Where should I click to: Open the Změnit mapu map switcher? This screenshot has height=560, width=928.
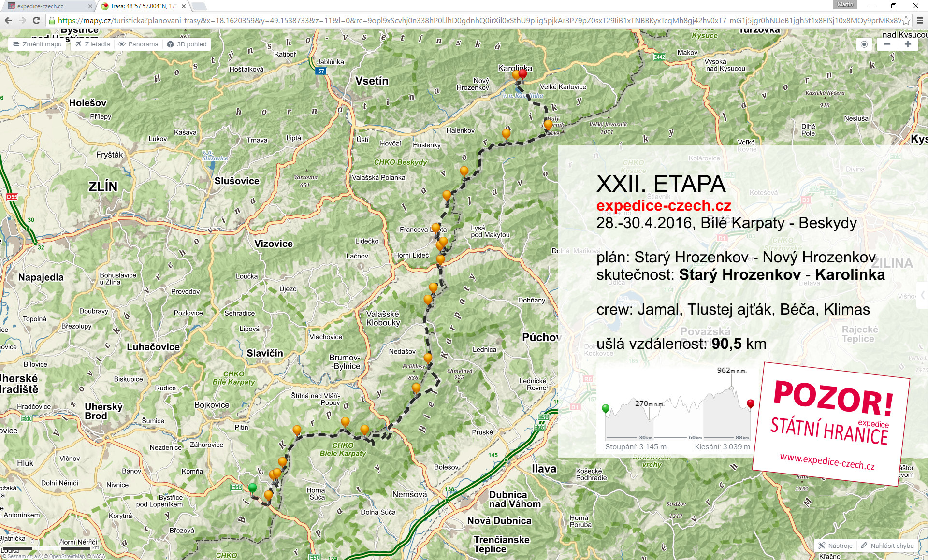(37, 44)
